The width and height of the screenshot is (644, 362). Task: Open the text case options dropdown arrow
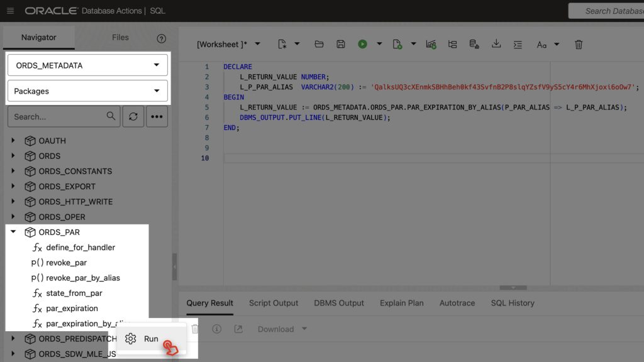pyautogui.click(x=557, y=43)
